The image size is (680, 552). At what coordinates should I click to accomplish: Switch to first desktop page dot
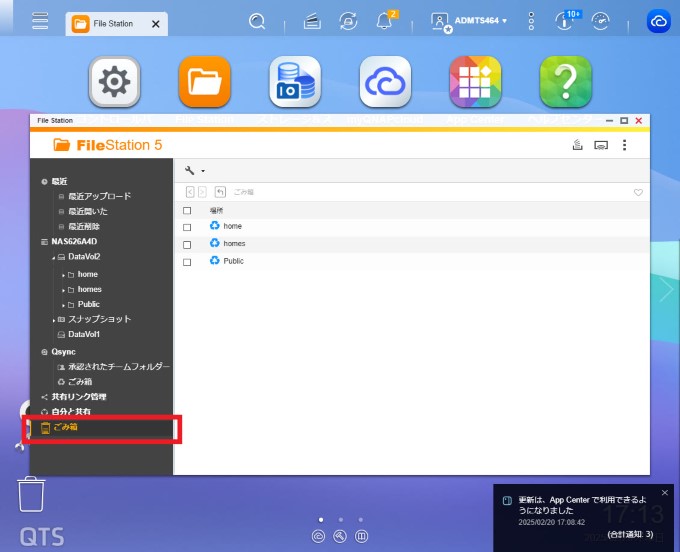pos(321,519)
